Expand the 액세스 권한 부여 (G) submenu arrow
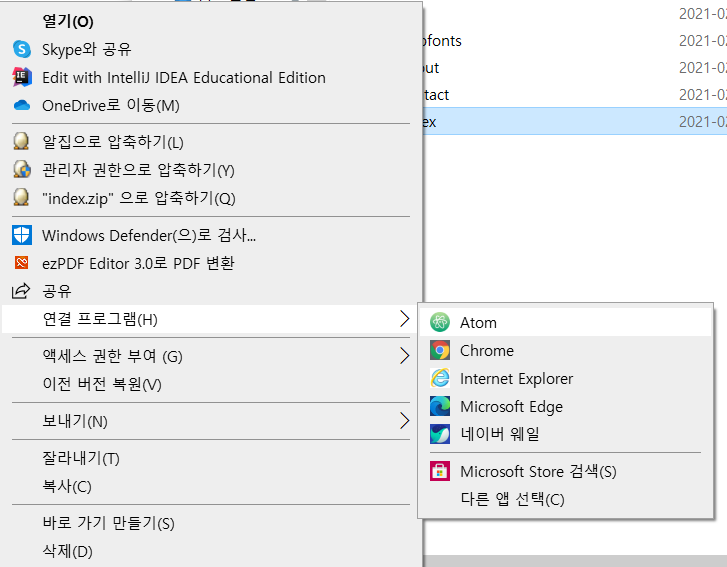 404,356
